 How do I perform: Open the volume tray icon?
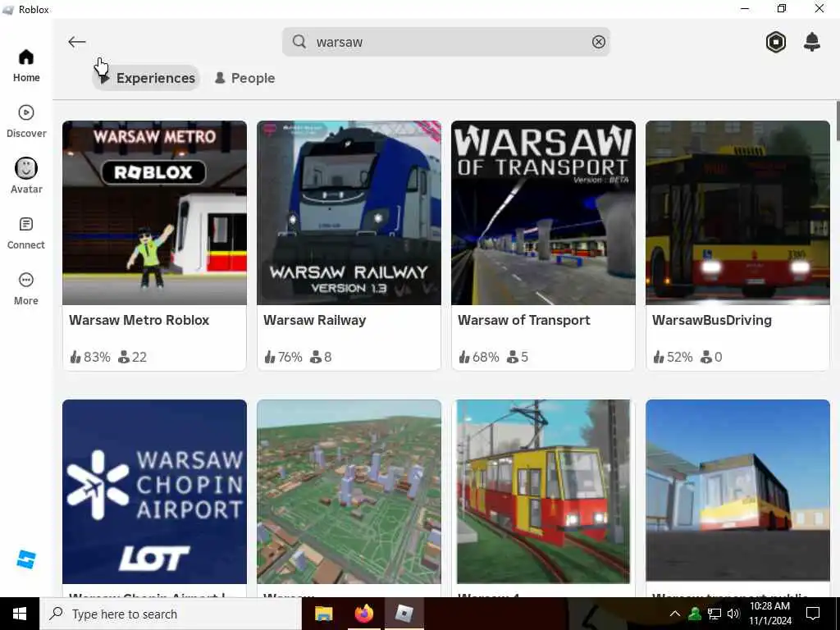[x=733, y=614]
